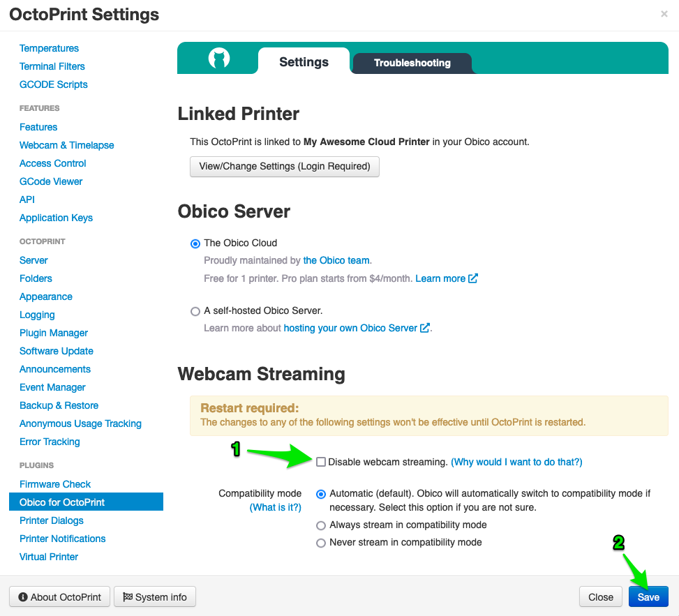Screen dimensions: 679x616
Task: Select The Obico Cloud radio option
Action: [x=195, y=243]
